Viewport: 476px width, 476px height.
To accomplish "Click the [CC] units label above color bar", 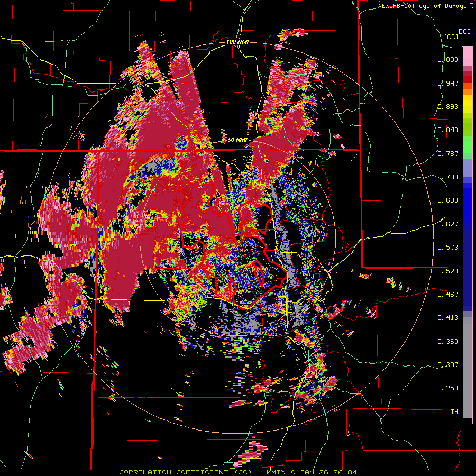I will click(x=452, y=37).
